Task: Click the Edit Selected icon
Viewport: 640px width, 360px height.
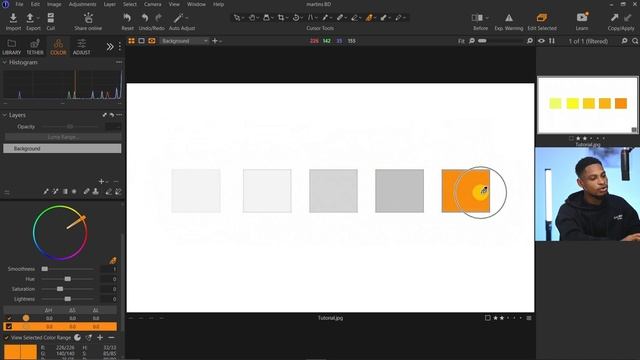Action: point(542,18)
